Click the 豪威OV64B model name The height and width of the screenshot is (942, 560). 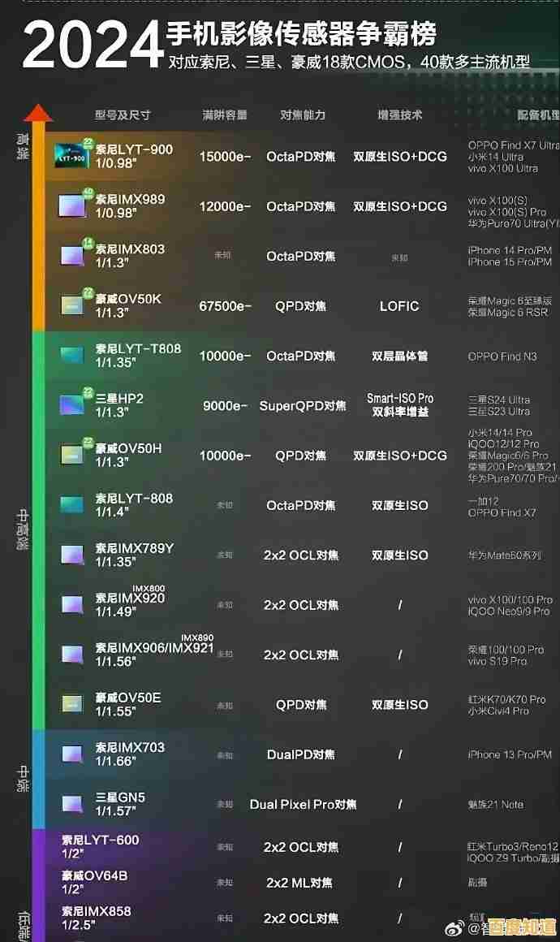pyautogui.click(x=94, y=875)
